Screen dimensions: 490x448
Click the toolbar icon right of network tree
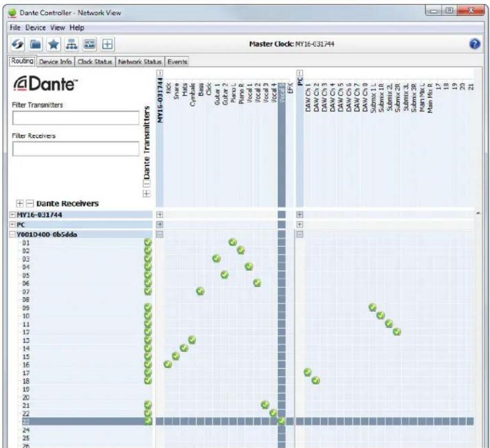[x=89, y=44]
